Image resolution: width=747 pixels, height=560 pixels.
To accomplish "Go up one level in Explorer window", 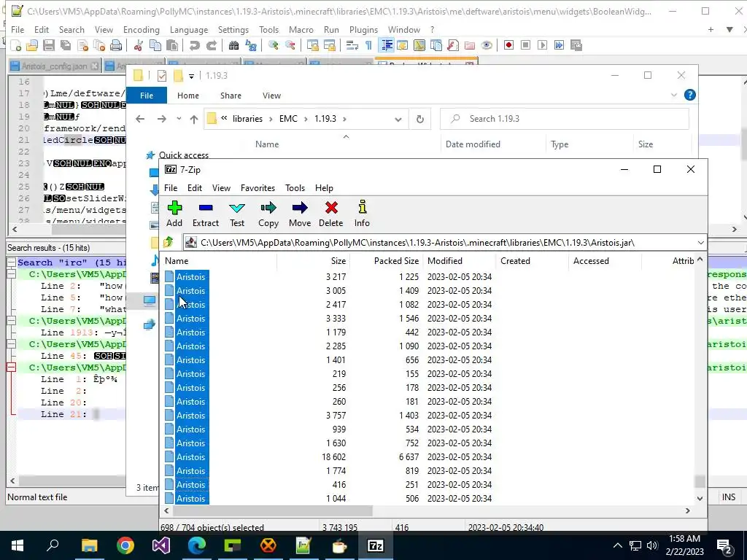I will [193, 119].
